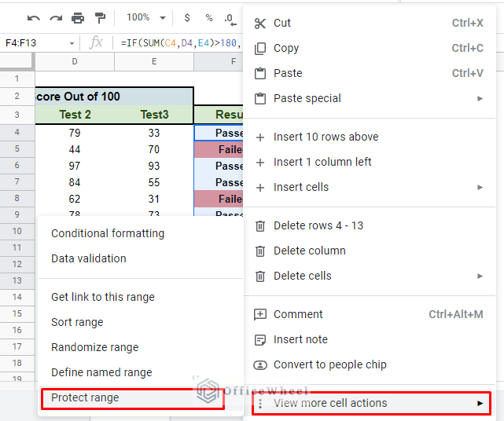Image resolution: width=504 pixels, height=421 pixels.
Task: Select column D header
Action: pyautogui.click(x=75, y=61)
